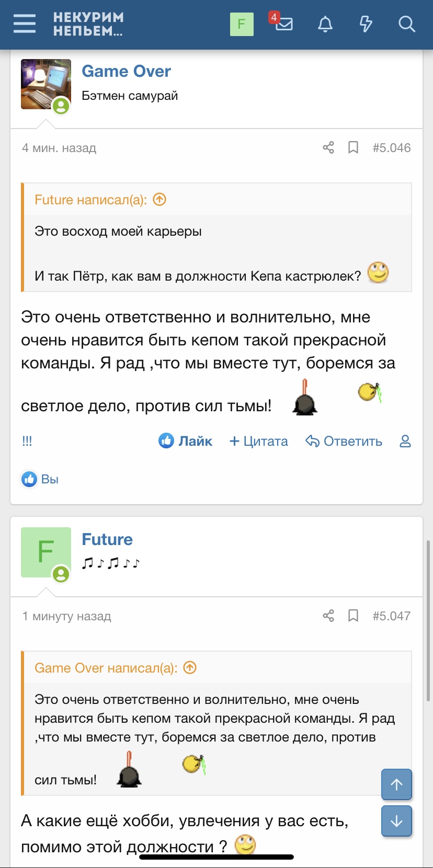Open the member icon on Game Over's post
The height and width of the screenshot is (868, 433).
405,442
